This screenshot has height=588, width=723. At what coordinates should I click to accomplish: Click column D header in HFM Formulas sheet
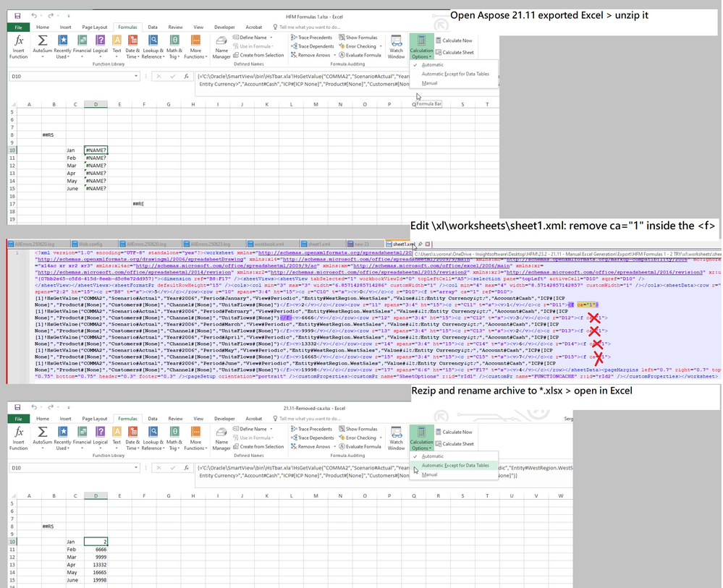(96, 105)
